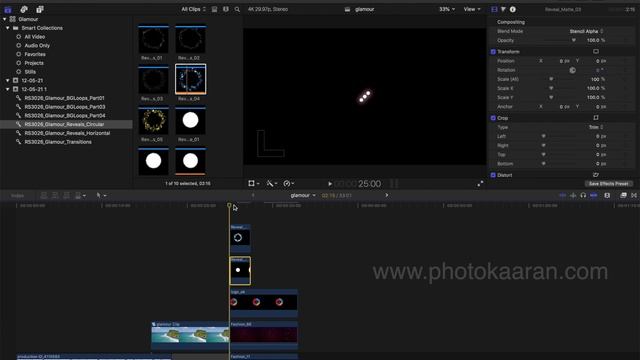
Task: Open the Color inspector tab
Action: coord(503,9)
